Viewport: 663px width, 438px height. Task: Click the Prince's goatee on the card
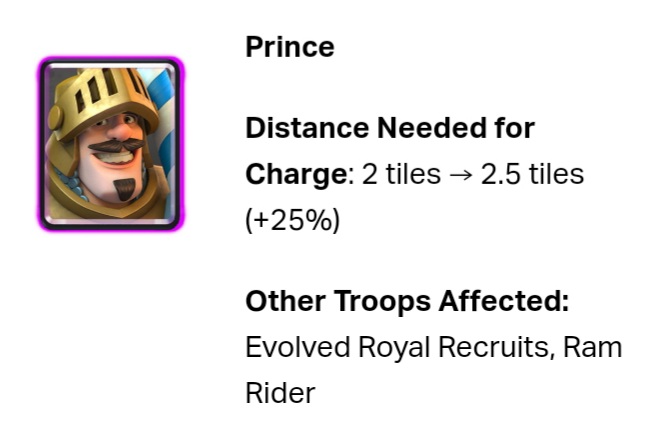(x=118, y=186)
